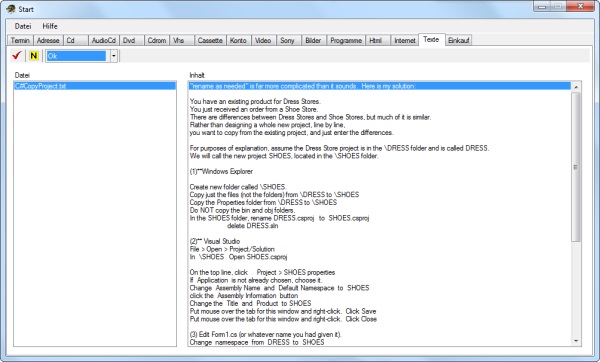Switch to the Programme tab
This screenshot has width=600, height=362.
(346, 40)
